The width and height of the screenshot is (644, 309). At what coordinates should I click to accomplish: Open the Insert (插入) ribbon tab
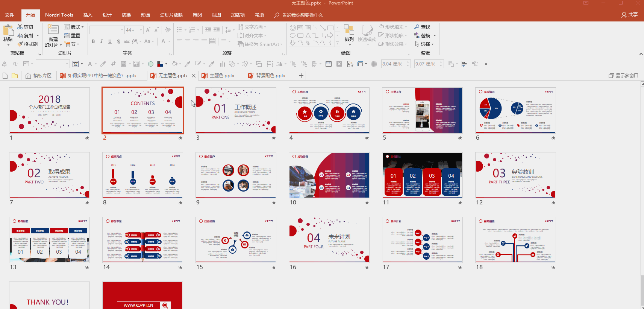[x=88, y=15]
